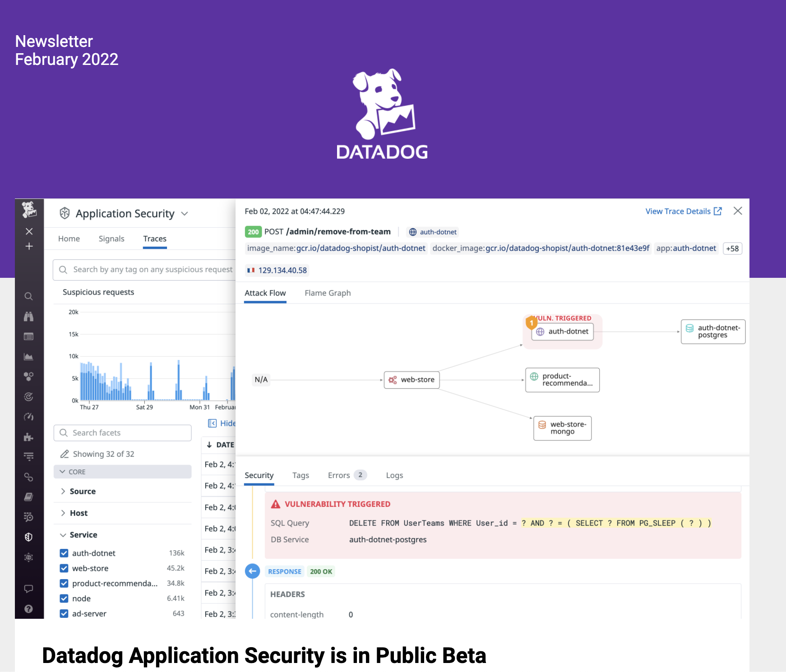
Task: Close the trace detail side panel
Action: (x=738, y=211)
